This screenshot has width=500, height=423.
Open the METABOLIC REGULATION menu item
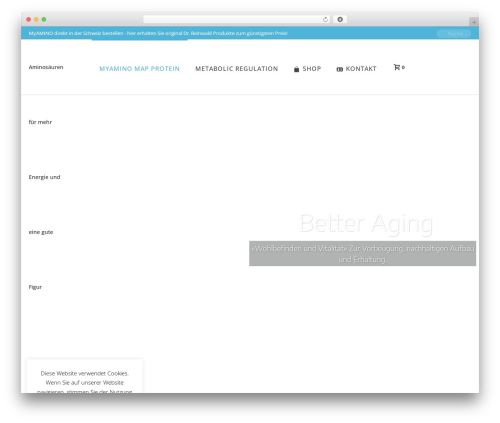(x=236, y=69)
